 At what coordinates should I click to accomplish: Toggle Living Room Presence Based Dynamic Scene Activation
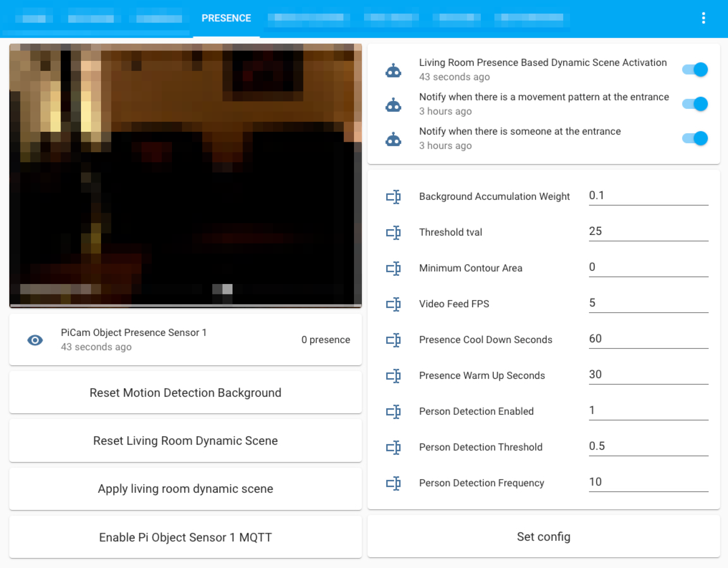click(695, 69)
